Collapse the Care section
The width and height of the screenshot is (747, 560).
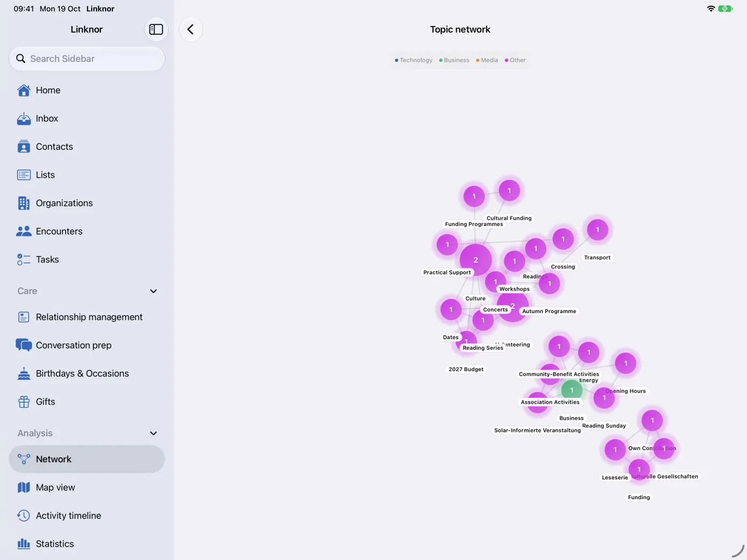(153, 291)
